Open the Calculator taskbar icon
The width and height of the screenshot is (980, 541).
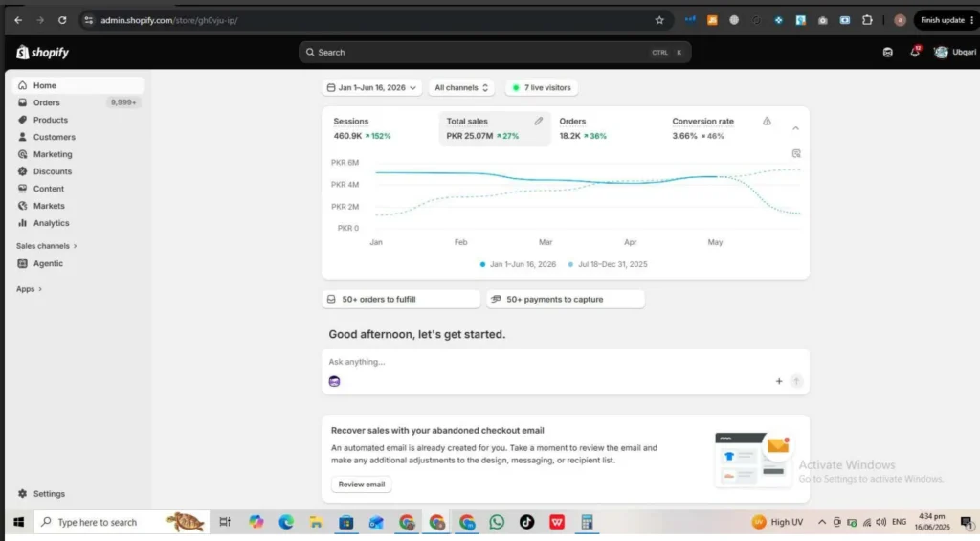[x=587, y=522]
